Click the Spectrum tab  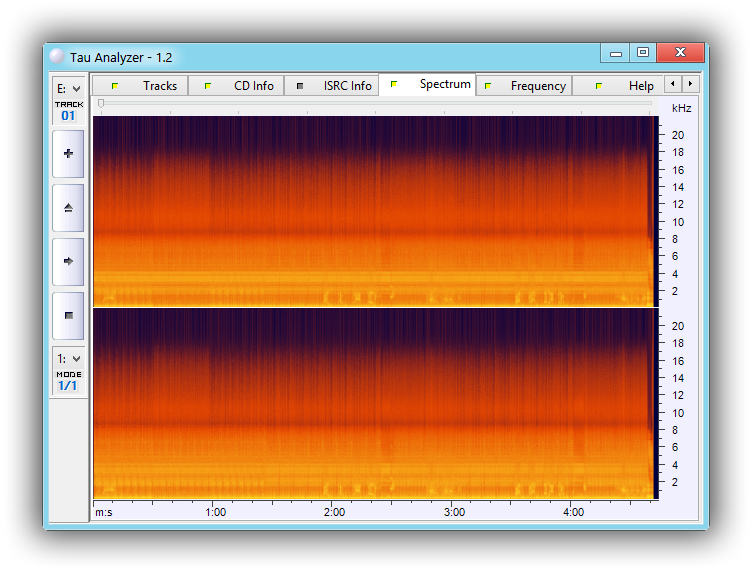click(428, 85)
